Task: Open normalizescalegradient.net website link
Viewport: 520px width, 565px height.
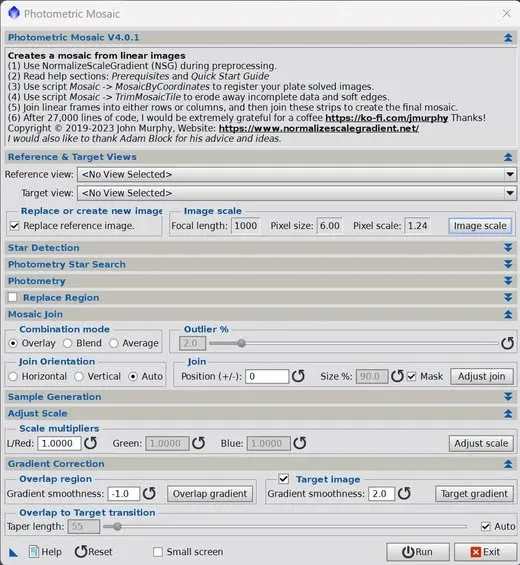Action: click(x=319, y=128)
